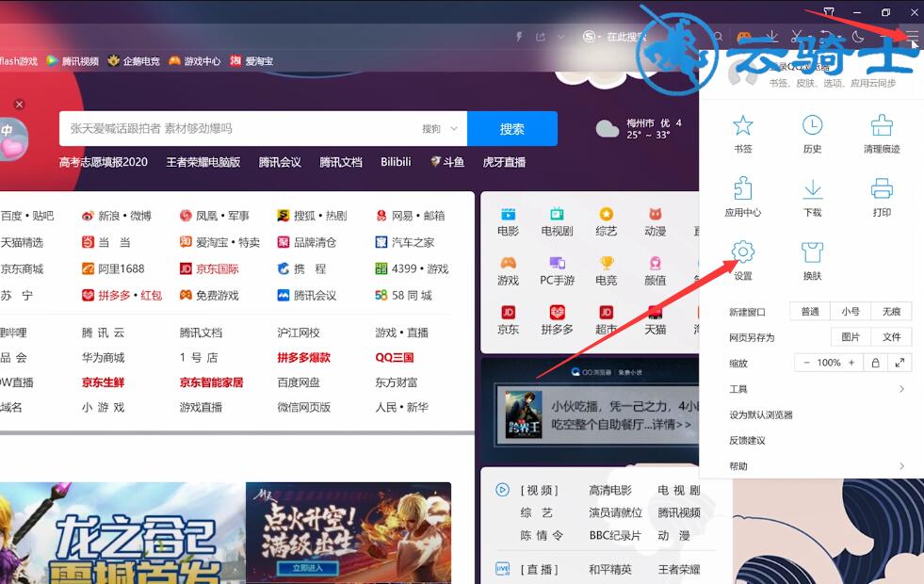Image resolution: width=924 pixels, height=584 pixels.
Task: Open the 和平精英 live link
Action: point(610,569)
